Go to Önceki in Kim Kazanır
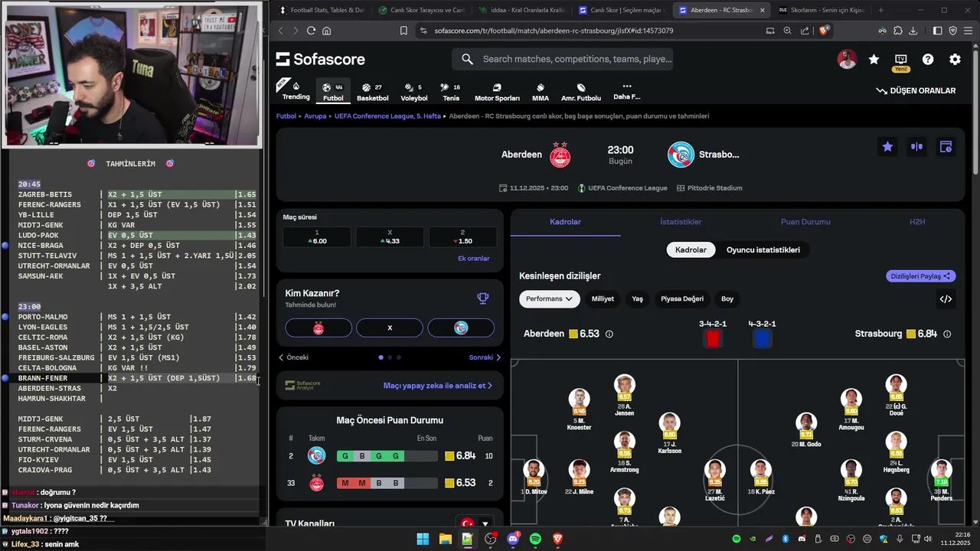The width and height of the screenshot is (980, 551). 293,357
